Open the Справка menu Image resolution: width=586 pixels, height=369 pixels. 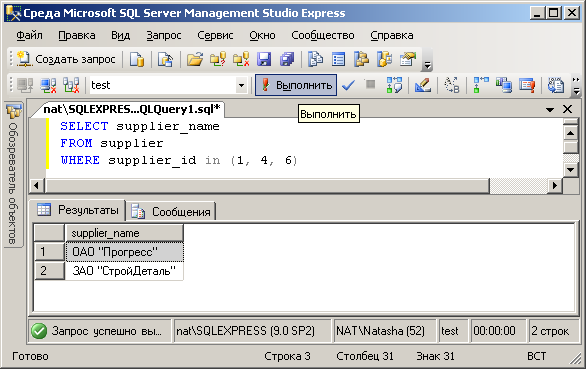(392, 35)
